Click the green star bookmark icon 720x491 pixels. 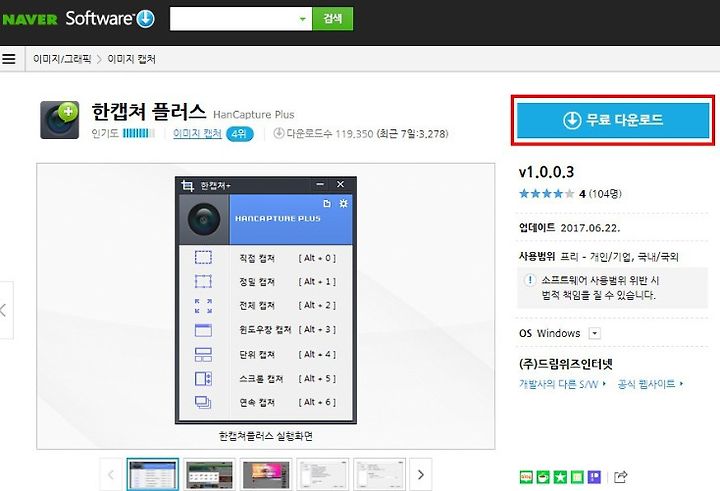point(560,477)
